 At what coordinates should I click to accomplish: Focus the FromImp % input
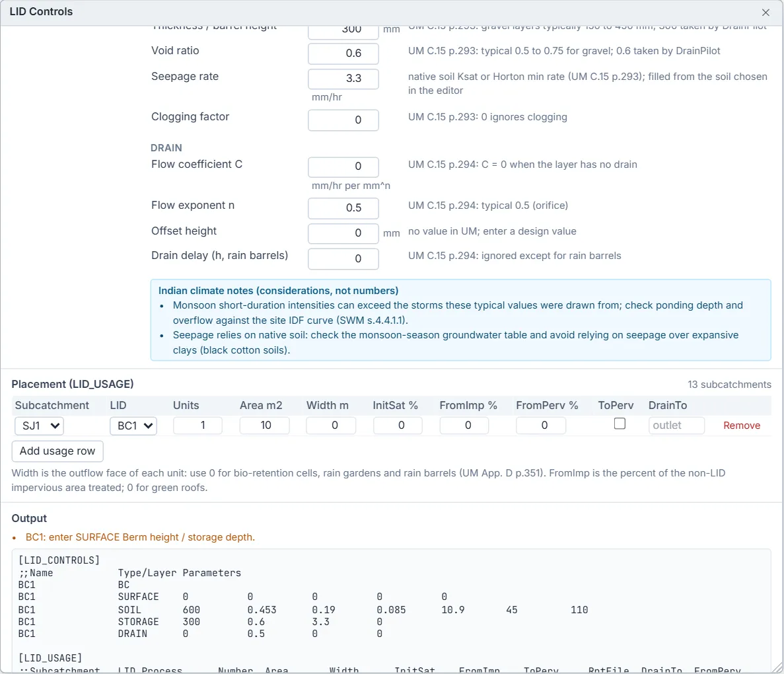(464, 426)
